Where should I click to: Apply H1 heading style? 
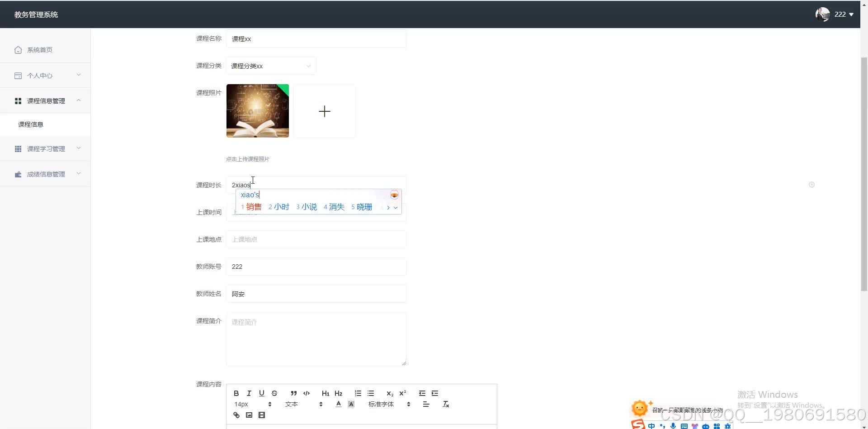pyautogui.click(x=325, y=393)
